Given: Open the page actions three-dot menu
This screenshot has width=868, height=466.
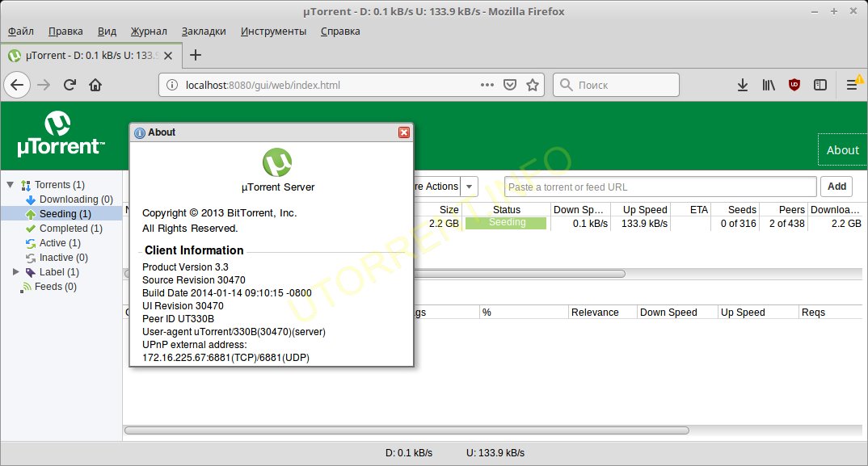Looking at the screenshot, I should [x=487, y=86].
